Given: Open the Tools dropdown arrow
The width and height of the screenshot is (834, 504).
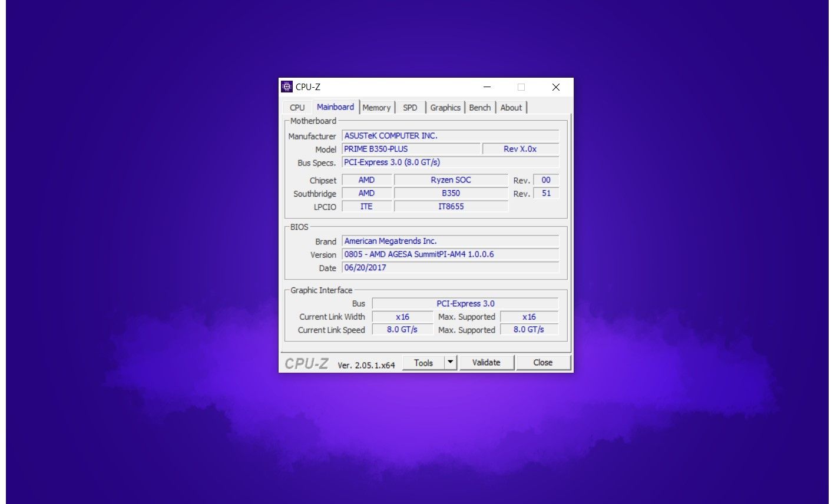Looking at the screenshot, I should pyautogui.click(x=451, y=362).
